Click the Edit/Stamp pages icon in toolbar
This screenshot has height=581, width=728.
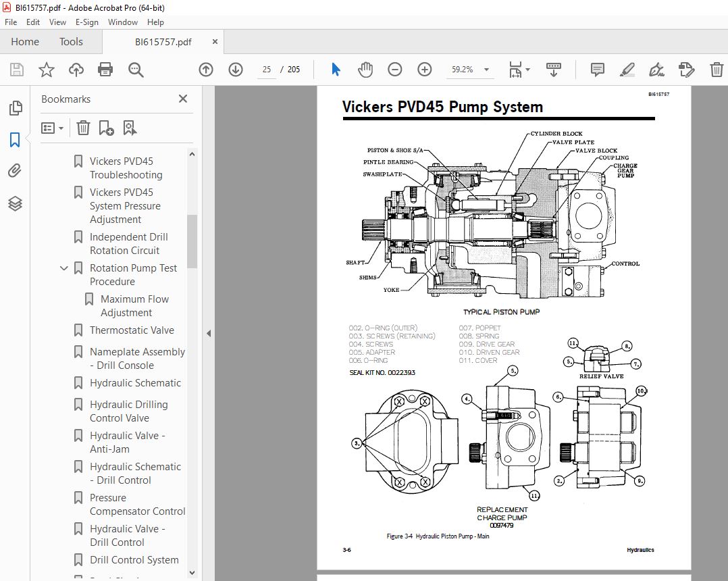pyautogui.click(x=686, y=70)
